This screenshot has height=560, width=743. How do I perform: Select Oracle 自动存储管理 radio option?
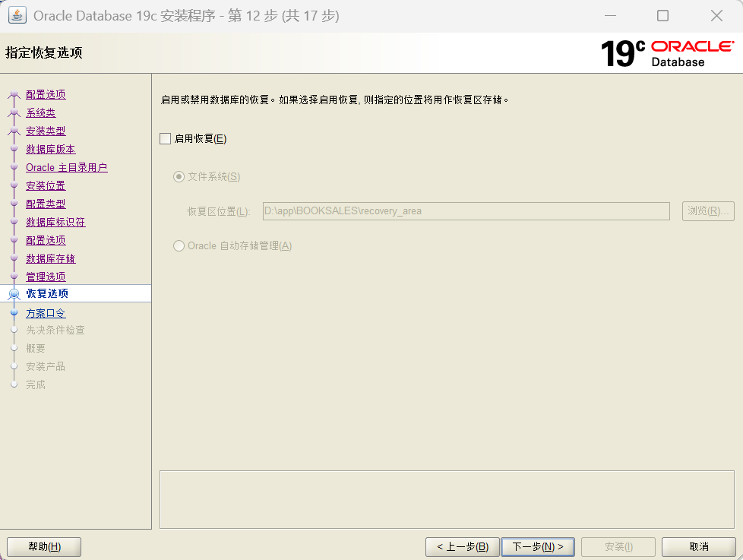pos(179,246)
